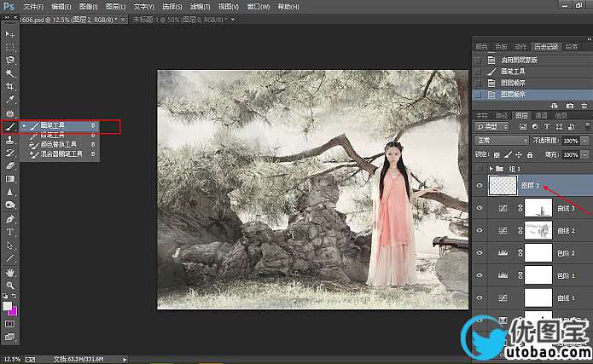Select the Lasso tool

[x=10, y=61]
